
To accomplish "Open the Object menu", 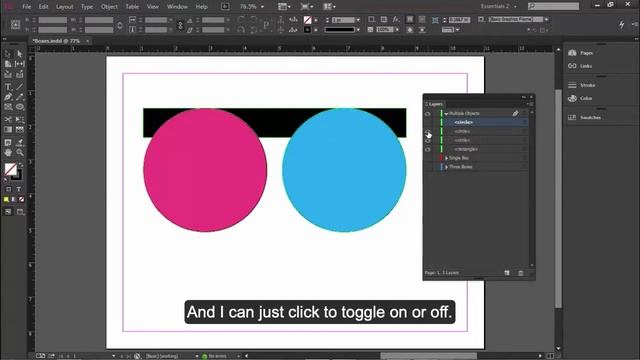I will 109,7.
